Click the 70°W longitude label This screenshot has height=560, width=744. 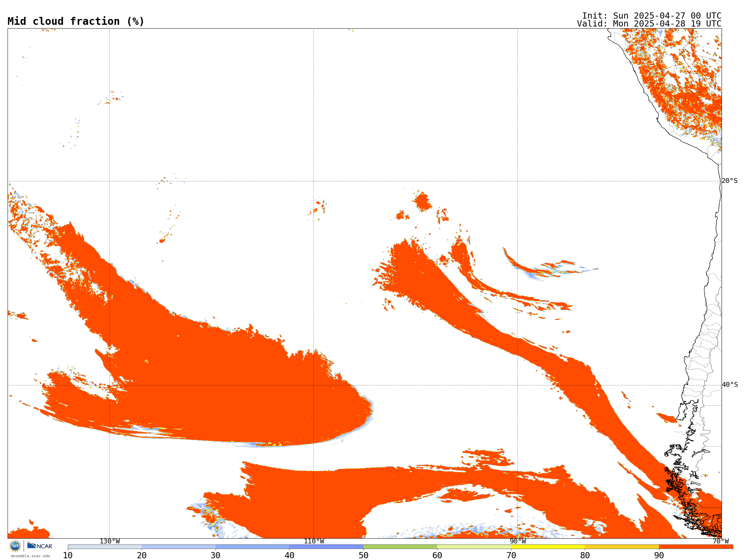[x=721, y=541]
